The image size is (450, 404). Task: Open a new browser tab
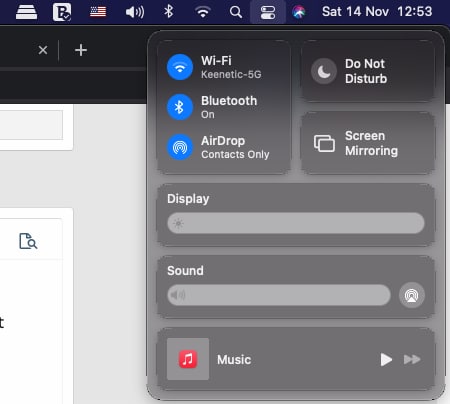81,50
